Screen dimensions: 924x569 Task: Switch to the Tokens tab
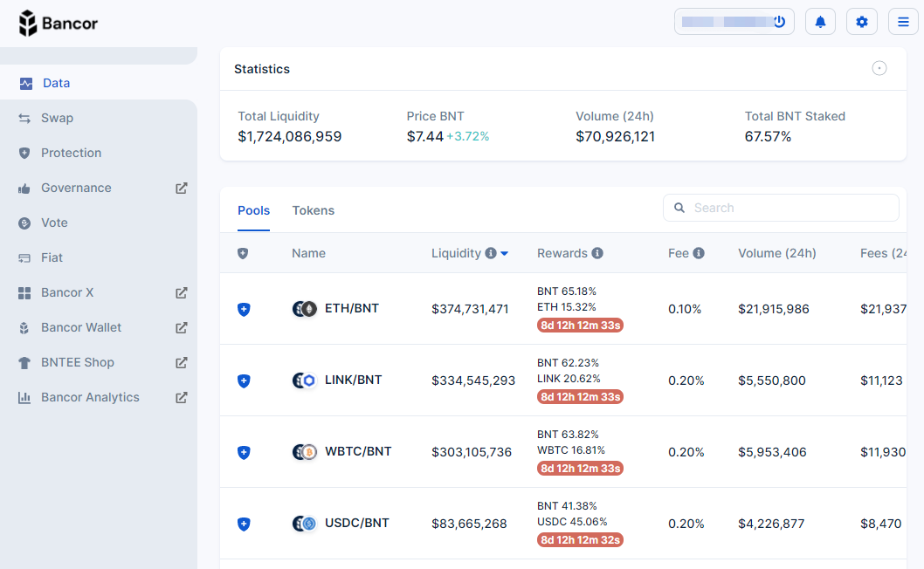click(313, 210)
